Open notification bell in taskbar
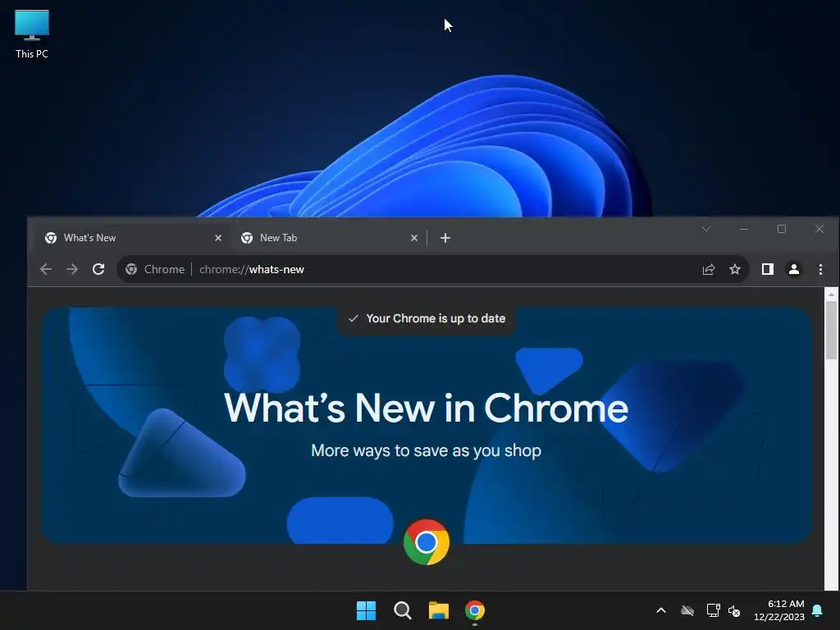840x630 pixels. [x=818, y=610]
